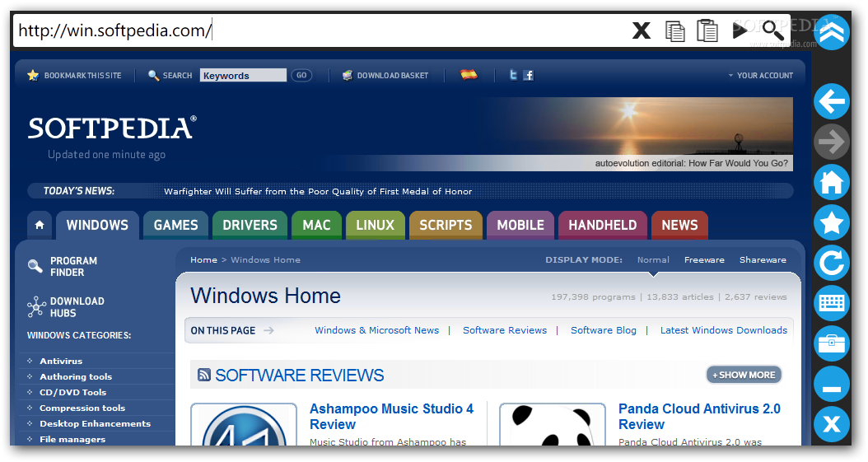Close browser with the round X button
This screenshot has width=868, height=462.
[832, 424]
